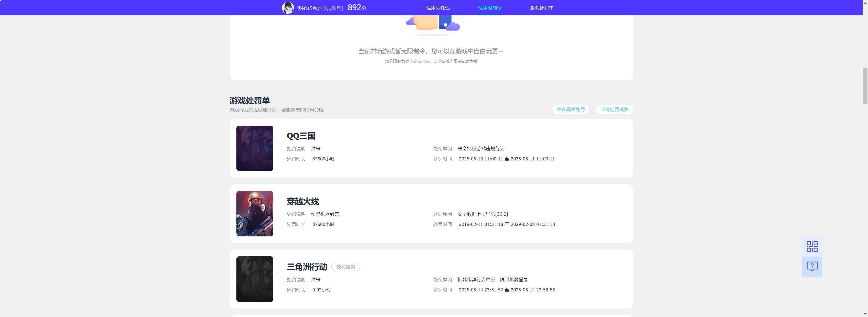Click 穿越火线 punishment time range
The width and height of the screenshot is (868, 317).
click(x=507, y=224)
